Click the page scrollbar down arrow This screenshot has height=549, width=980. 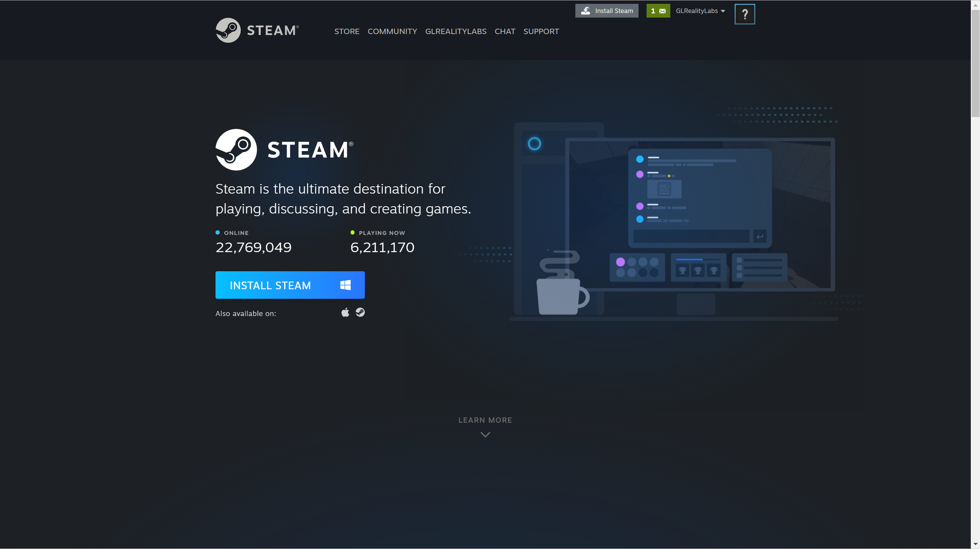click(975, 544)
